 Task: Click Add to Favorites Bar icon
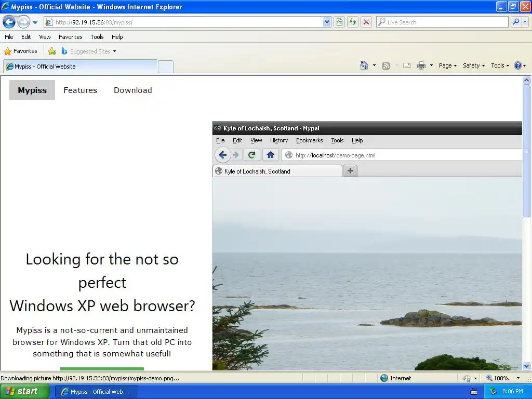click(52, 51)
